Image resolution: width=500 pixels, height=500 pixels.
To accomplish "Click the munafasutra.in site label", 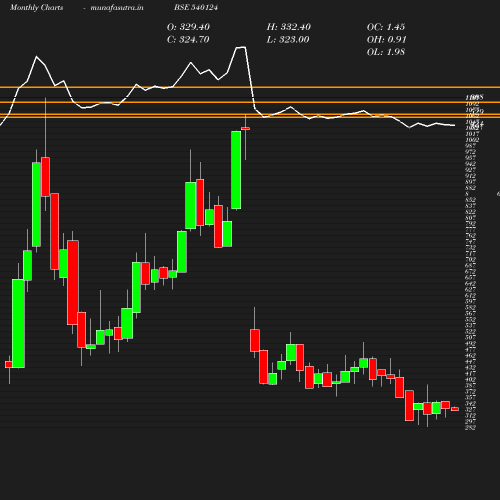I will (x=117, y=7).
